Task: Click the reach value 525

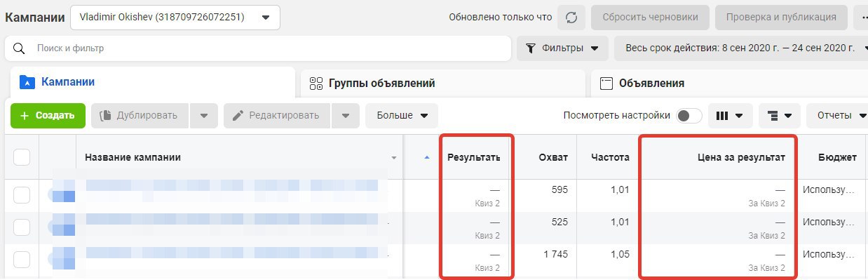Action: [x=560, y=222]
